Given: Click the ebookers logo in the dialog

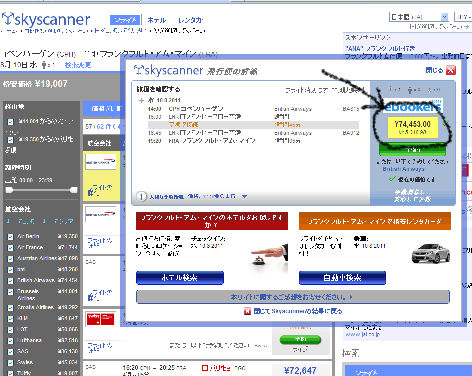Looking at the screenshot, I should click(413, 106).
